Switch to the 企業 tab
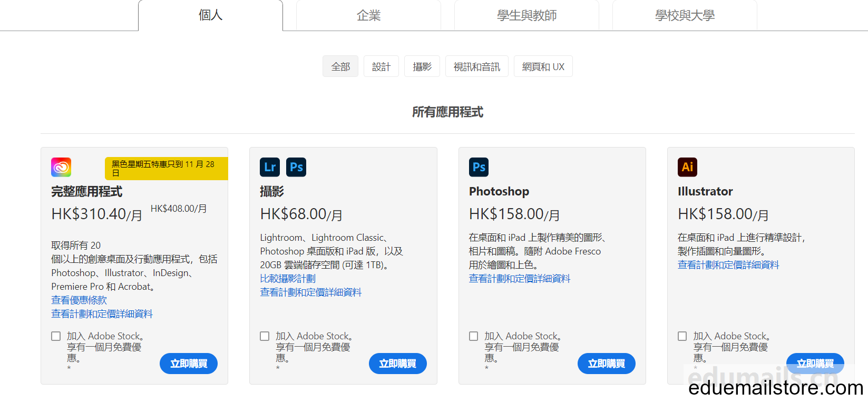The height and width of the screenshot is (402, 868). (x=368, y=15)
